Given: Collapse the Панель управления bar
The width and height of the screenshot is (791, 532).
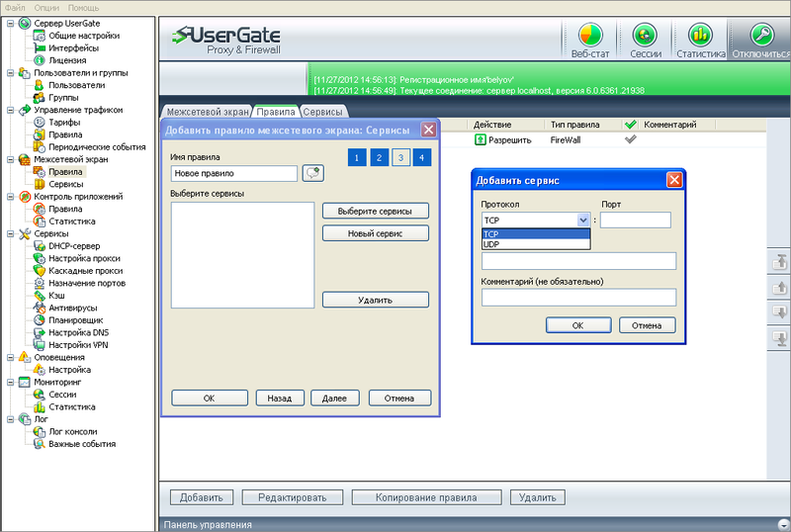Looking at the screenshot, I should tap(783, 525).
